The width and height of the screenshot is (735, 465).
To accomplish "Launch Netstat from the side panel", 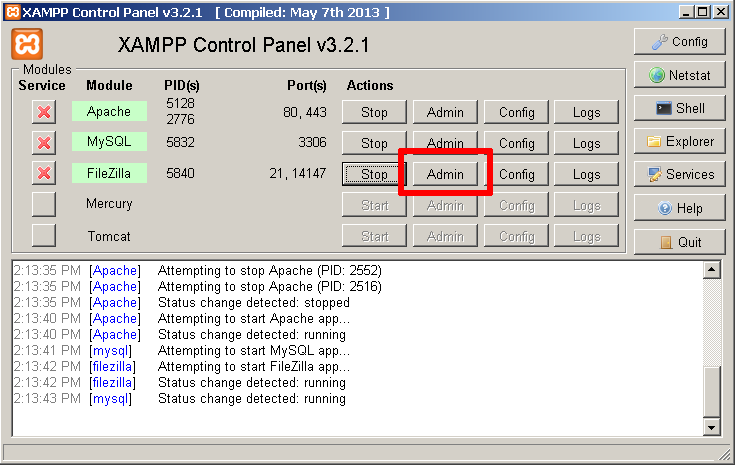I will point(679,75).
